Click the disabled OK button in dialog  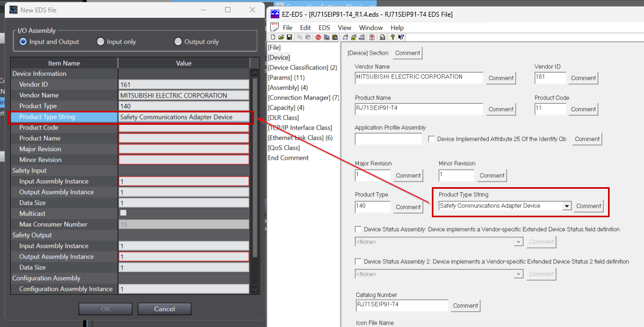pyautogui.click(x=106, y=309)
